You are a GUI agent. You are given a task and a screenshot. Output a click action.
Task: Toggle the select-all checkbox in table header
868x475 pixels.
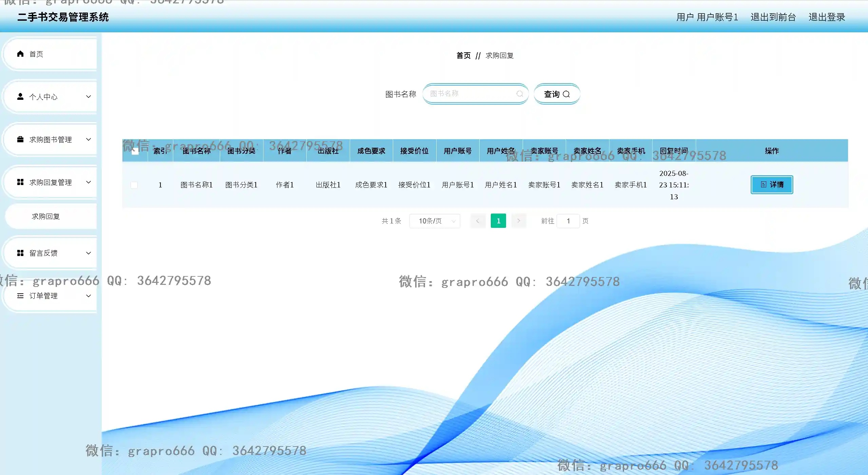tap(135, 151)
